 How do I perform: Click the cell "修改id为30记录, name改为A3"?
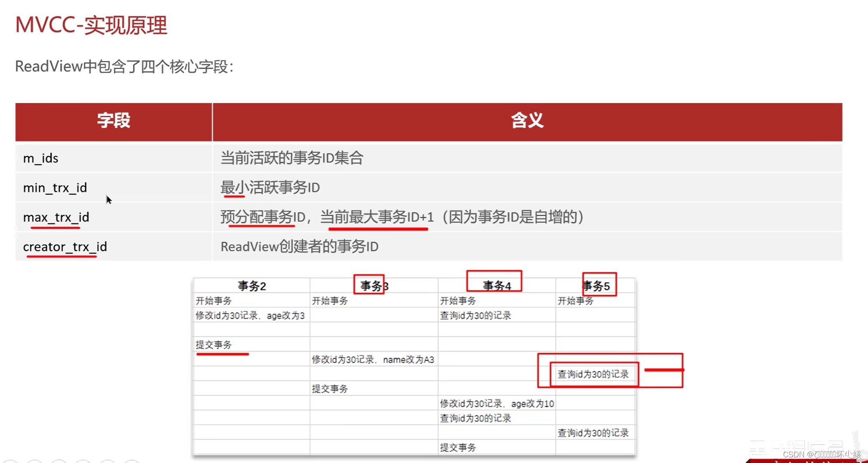pos(373,359)
